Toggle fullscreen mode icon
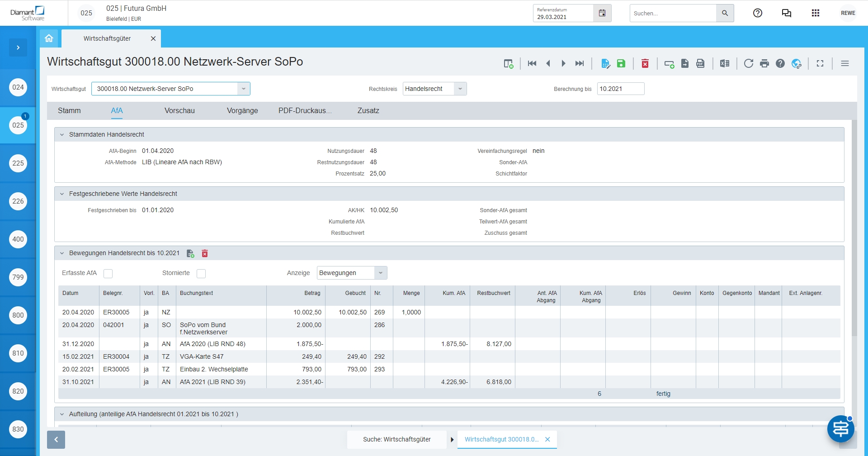This screenshot has height=456, width=868. point(820,63)
